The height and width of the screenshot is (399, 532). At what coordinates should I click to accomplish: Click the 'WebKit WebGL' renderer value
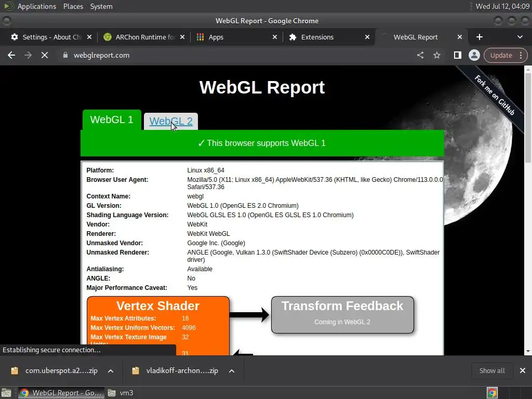tap(208, 234)
